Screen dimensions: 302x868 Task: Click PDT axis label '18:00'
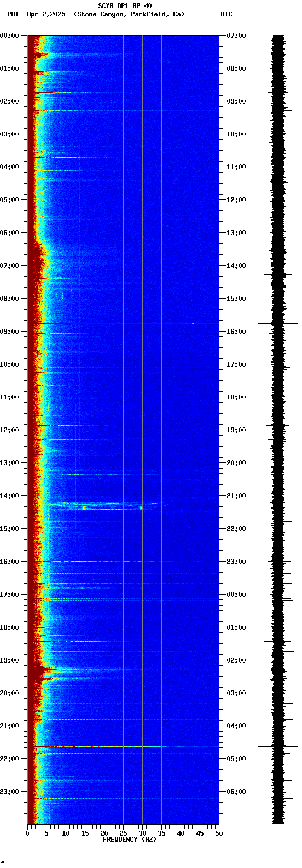9,627
